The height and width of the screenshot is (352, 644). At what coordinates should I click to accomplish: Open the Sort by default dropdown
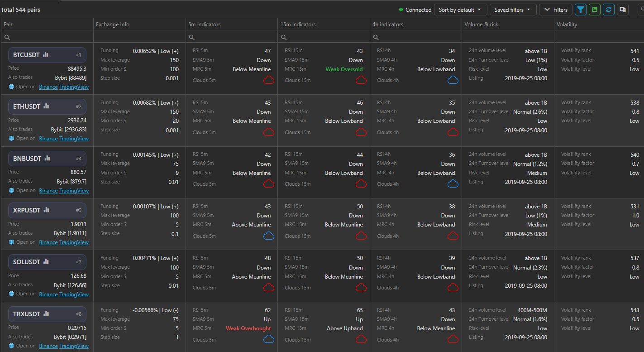[x=460, y=10]
